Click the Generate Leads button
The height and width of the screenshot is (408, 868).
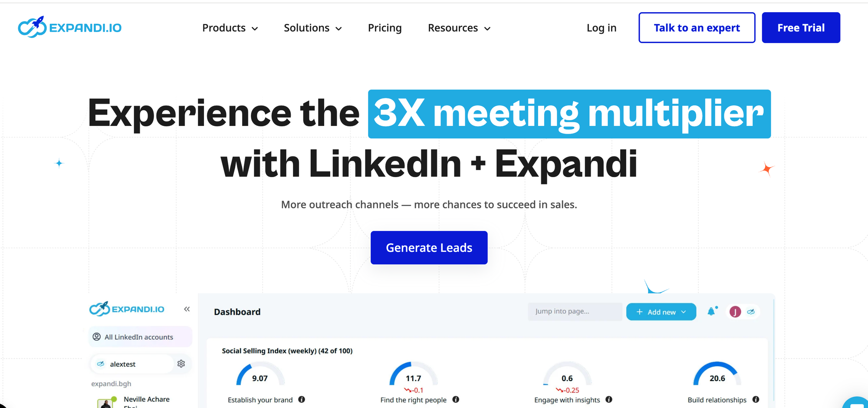pos(429,247)
